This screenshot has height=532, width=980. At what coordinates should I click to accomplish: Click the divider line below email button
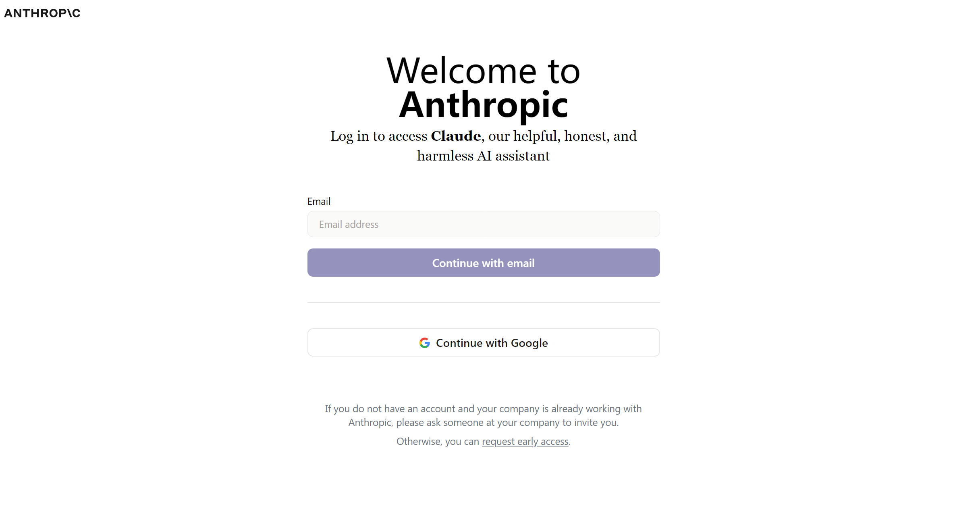click(483, 303)
